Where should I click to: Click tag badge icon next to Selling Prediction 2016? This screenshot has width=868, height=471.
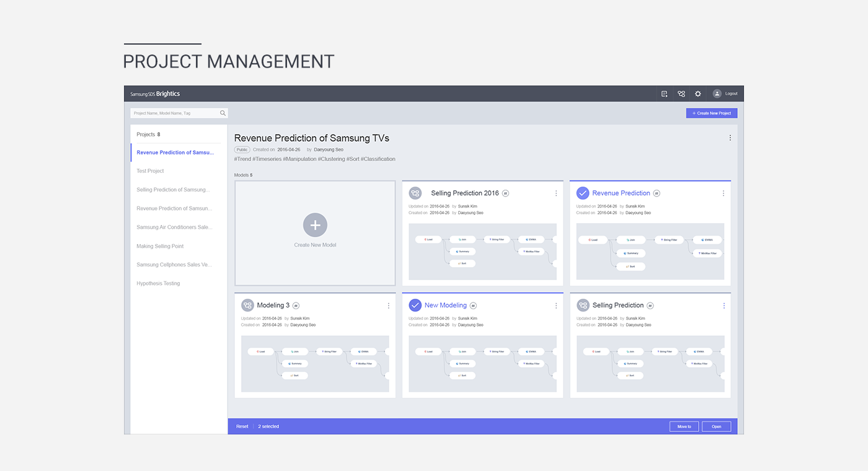[x=505, y=193]
